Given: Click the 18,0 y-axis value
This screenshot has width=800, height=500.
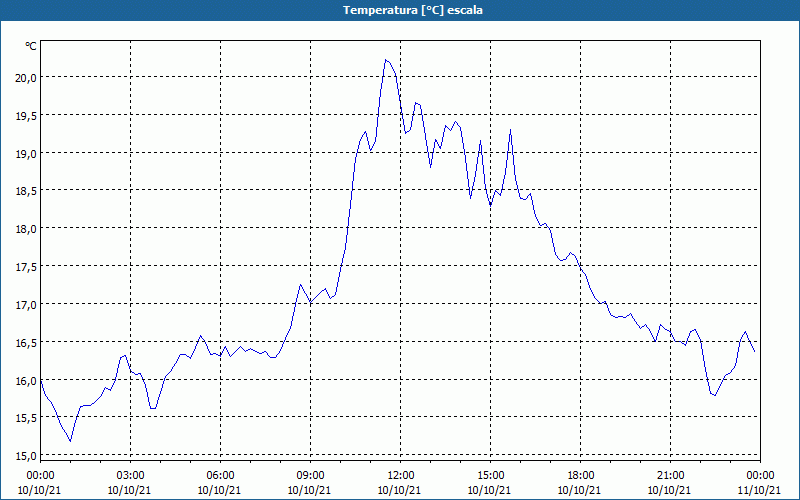Looking at the screenshot, I should coord(26,229).
